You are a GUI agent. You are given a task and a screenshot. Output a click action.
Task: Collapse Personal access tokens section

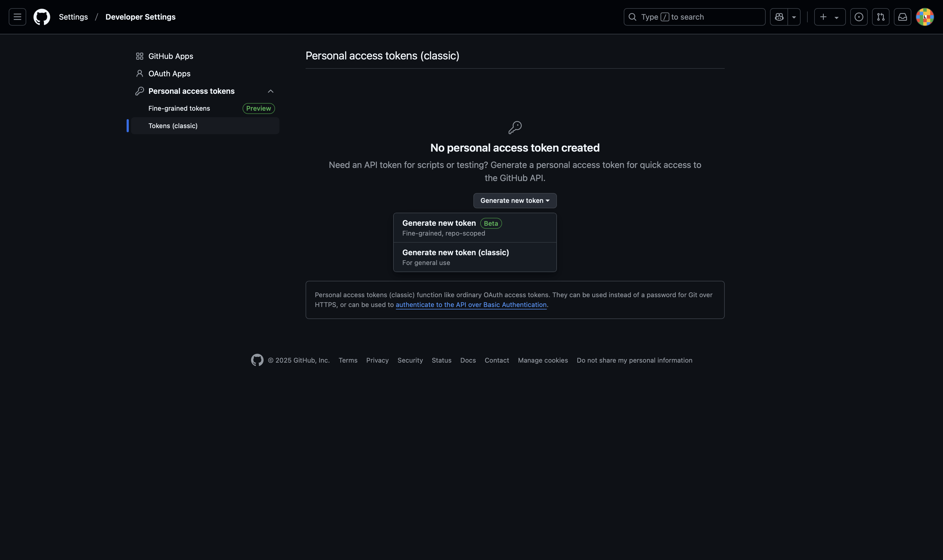(x=270, y=91)
